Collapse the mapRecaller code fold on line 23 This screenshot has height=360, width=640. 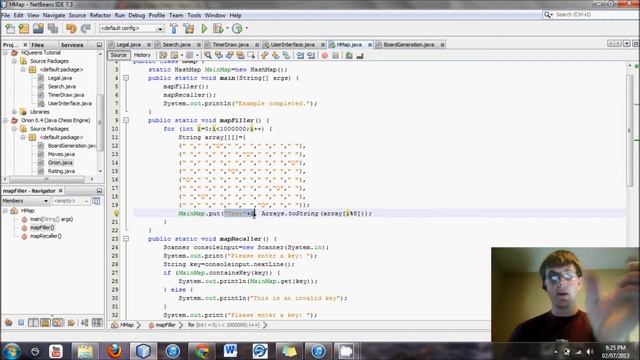tap(126, 239)
